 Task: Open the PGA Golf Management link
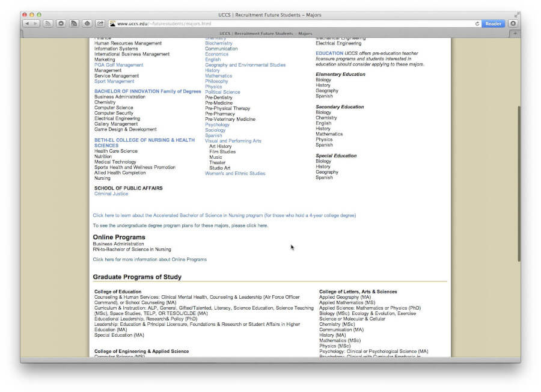(118, 65)
